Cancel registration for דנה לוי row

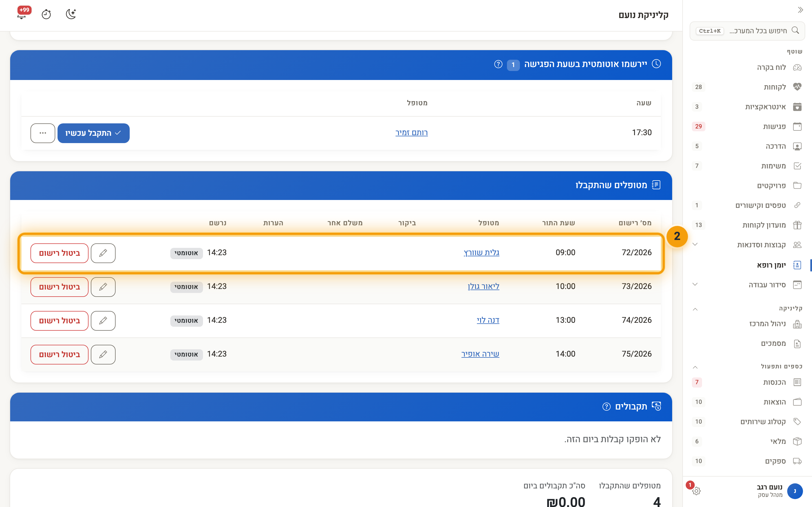59,321
